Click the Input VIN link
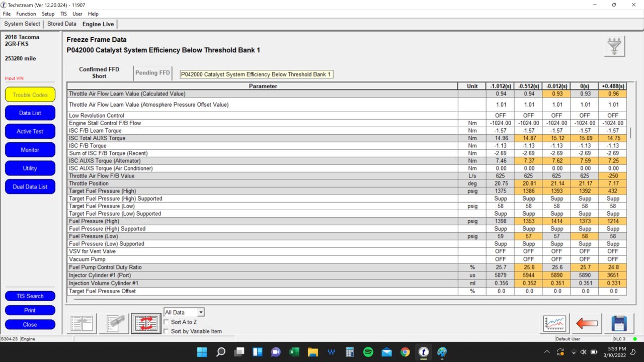644x362 pixels. pos(15,78)
